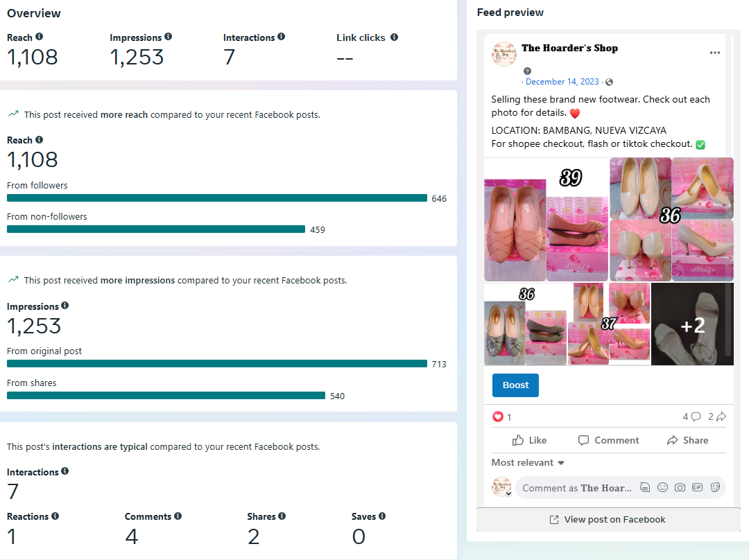Click the Boost button

pyautogui.click(x=515, y=385)
